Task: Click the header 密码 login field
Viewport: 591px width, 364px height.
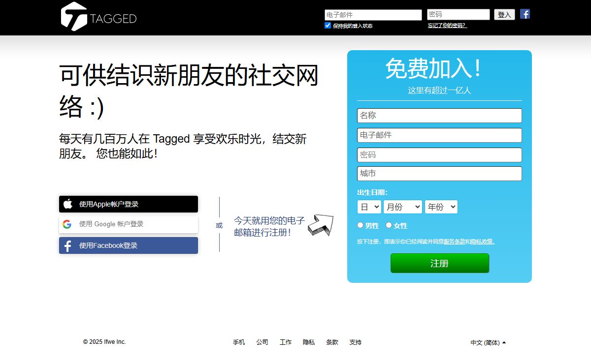Action: 459,15
